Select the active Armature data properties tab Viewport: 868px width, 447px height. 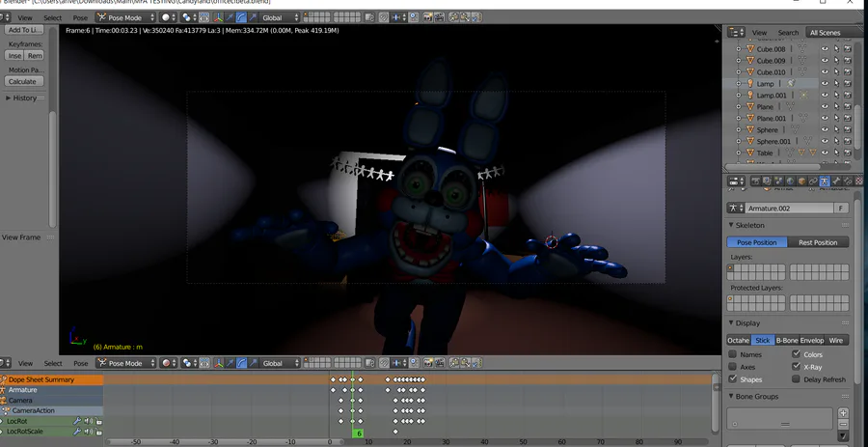point(825,182)
